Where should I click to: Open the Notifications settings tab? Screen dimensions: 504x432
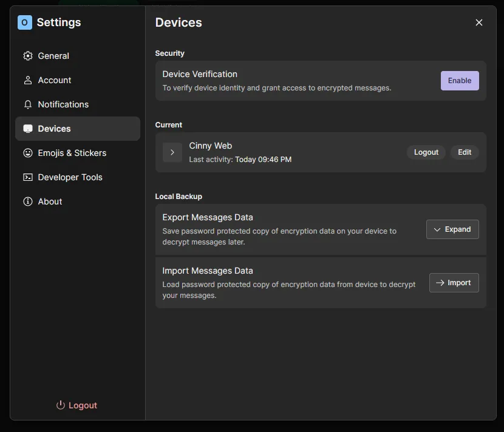(63, 104)
